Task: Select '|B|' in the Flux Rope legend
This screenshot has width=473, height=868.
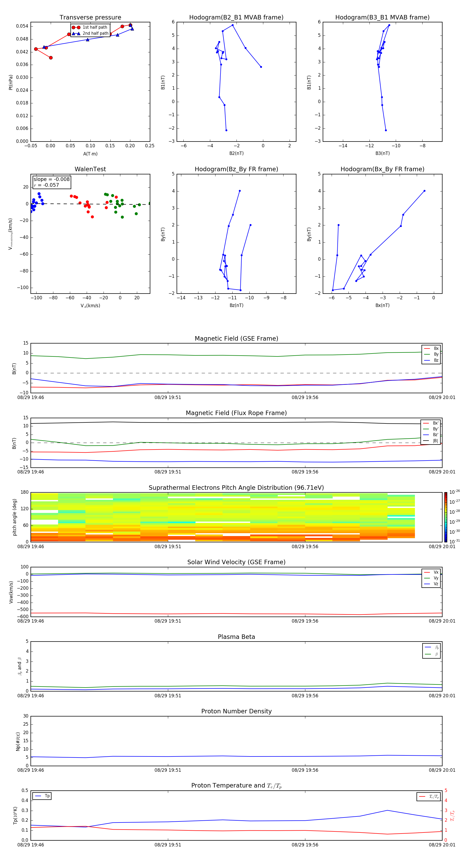Action: (431, 441)
